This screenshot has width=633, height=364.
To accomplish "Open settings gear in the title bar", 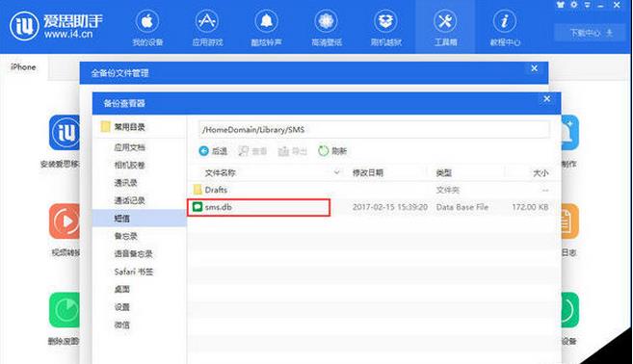I will [x=573, y=5].
